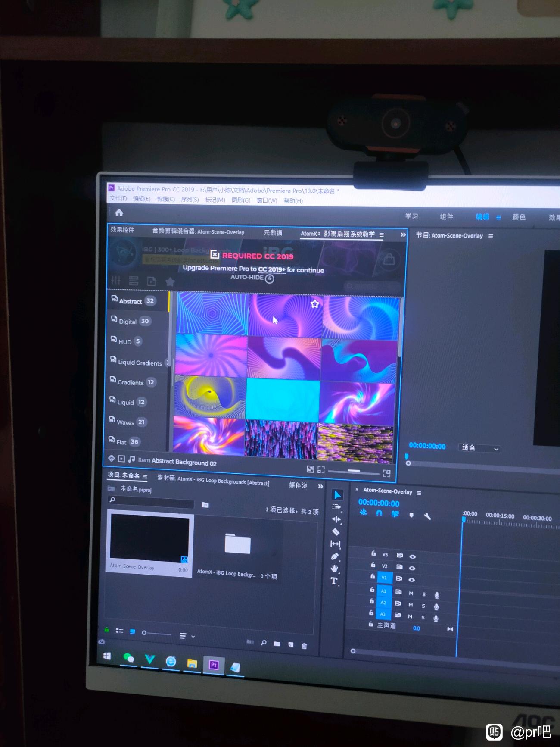
Task: Open AtomX panel tab menu
Action: [x=382, y=235]
